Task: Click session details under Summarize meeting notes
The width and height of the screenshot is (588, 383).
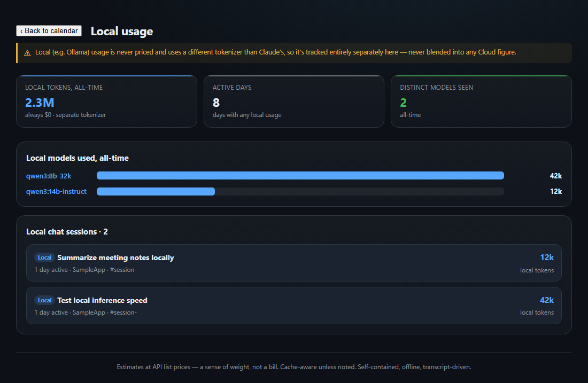Action: coord(86,270)
